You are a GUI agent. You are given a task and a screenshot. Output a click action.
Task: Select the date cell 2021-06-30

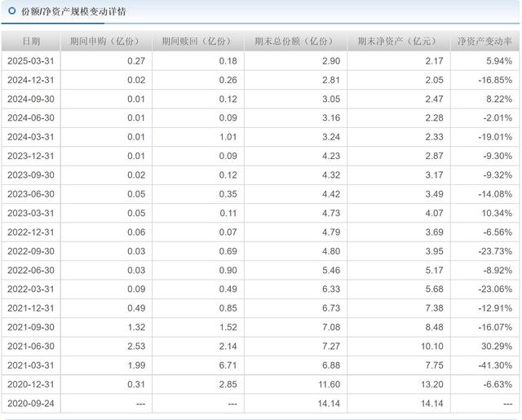tap(31, 346)
